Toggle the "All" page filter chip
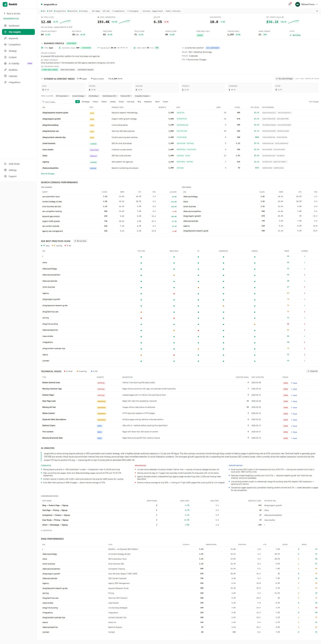Screen dimensions: 321x644 click(77, 102)
